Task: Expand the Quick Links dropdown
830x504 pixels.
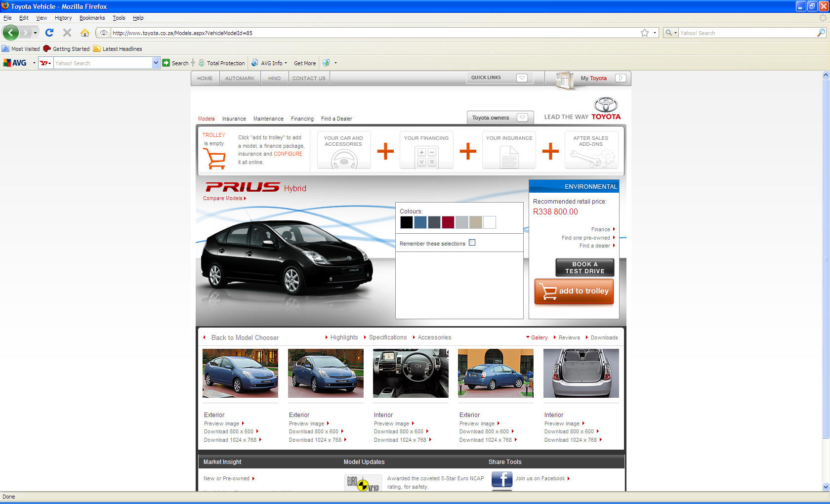Action: click(x=522, y=78)
